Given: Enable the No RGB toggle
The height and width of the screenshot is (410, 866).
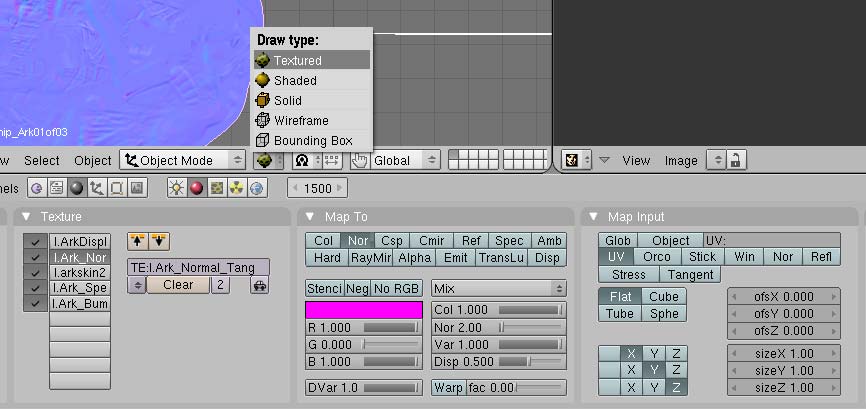Looking at the screenshot, I should [397, 288].
